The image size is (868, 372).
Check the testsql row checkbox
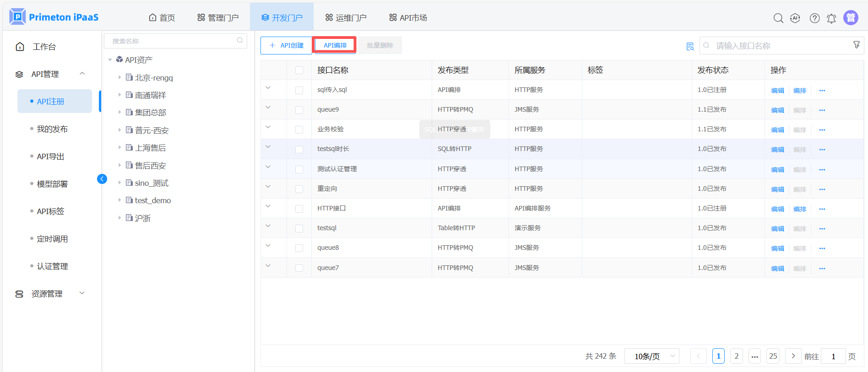coord(299,228)
